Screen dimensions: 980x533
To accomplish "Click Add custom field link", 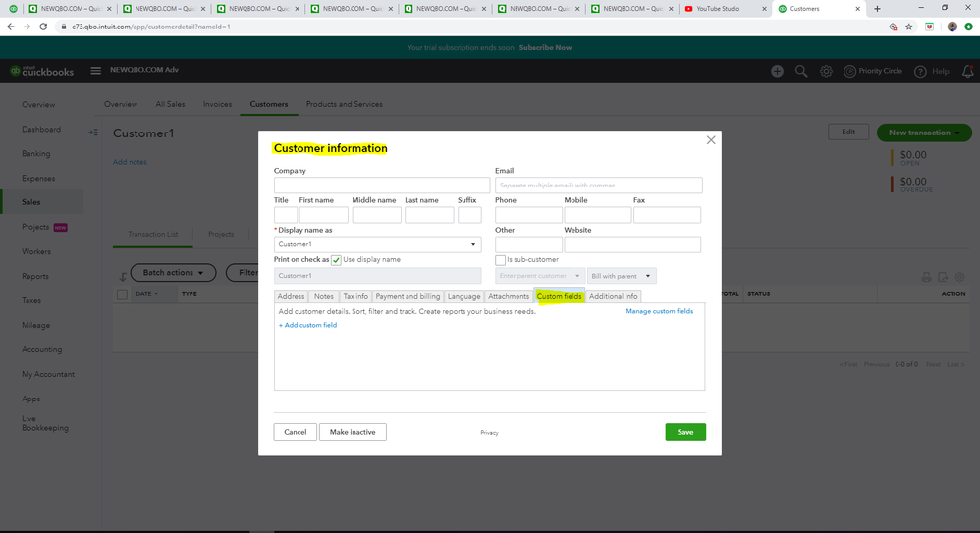I will click(x=307, y=325).
